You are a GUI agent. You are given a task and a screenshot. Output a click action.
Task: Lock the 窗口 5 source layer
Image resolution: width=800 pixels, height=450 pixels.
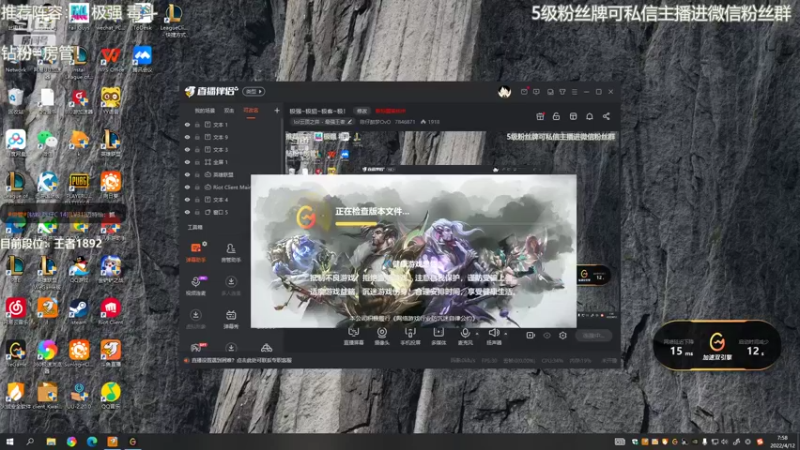coord(197,212)
